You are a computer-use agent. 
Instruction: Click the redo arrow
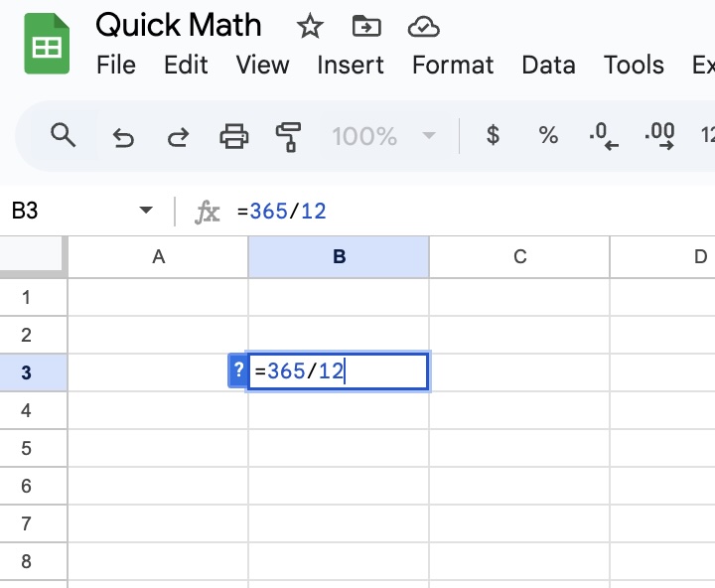(x=178, y=136)
